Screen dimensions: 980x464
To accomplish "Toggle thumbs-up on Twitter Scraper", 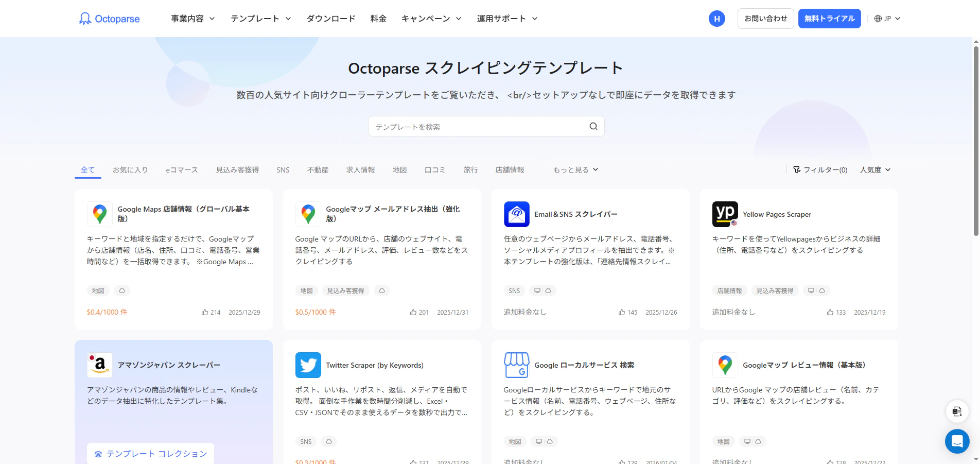I will coord(413,462).
